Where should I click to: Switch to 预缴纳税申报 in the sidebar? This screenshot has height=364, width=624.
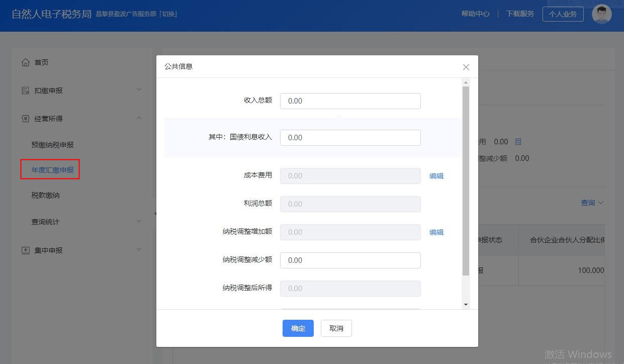click(x=52, y=144)
